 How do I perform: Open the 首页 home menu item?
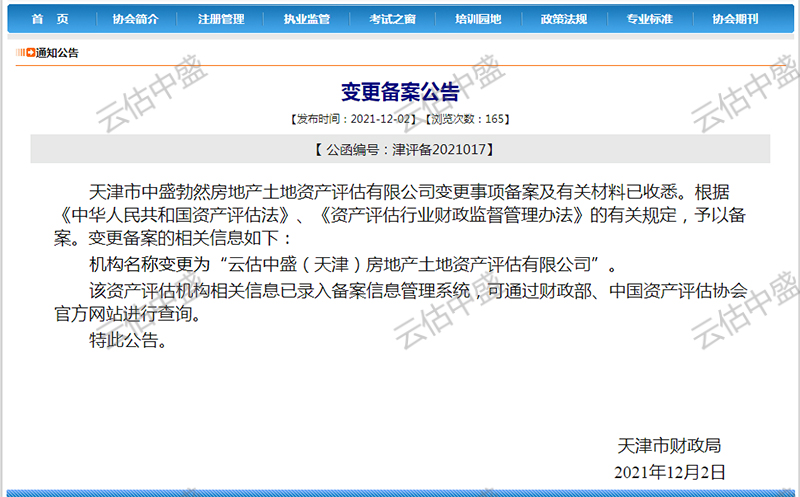(x=50, y=19)
